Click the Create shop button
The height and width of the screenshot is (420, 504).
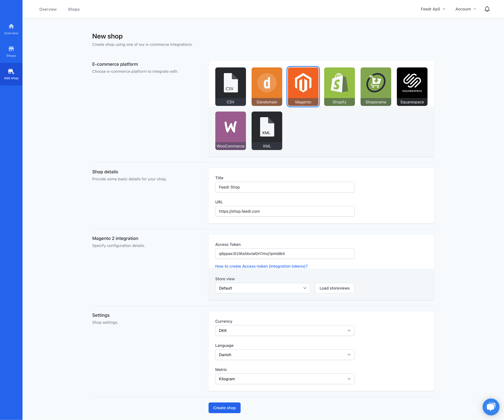(x=224, y=407)
